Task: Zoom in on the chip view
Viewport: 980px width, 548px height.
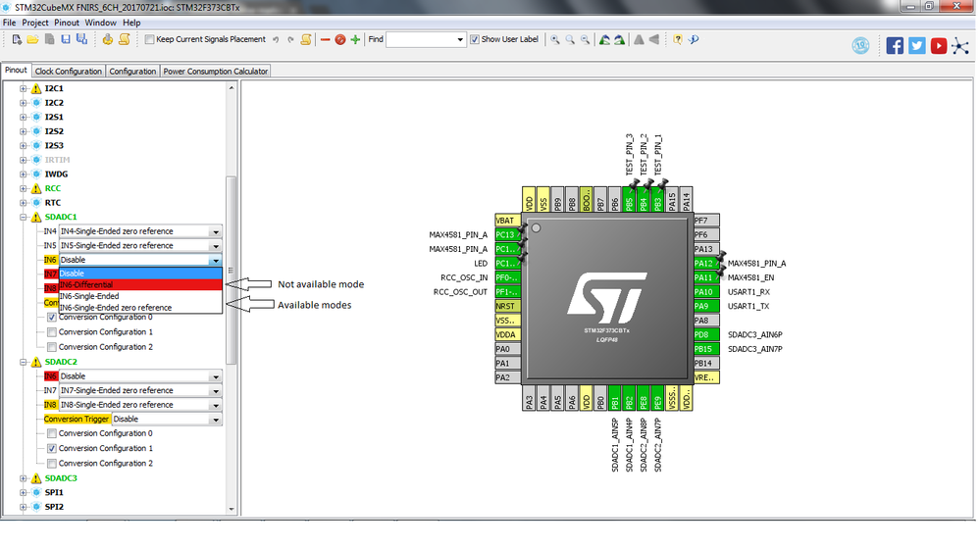Action: (x=555, y=39)
